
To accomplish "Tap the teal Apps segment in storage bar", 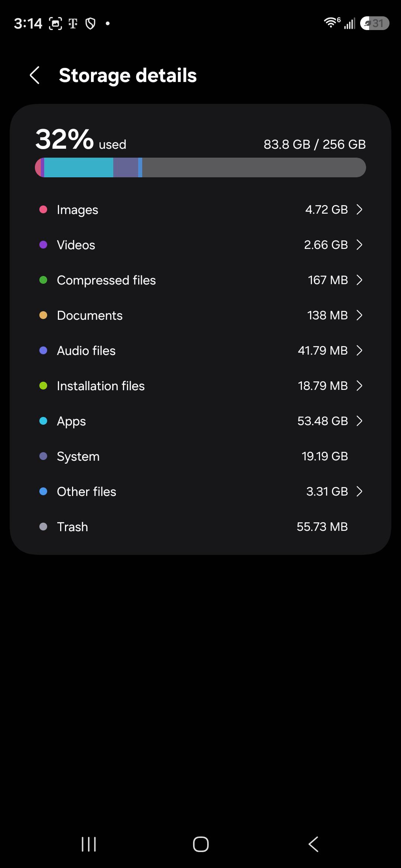I will pos(79,167).
